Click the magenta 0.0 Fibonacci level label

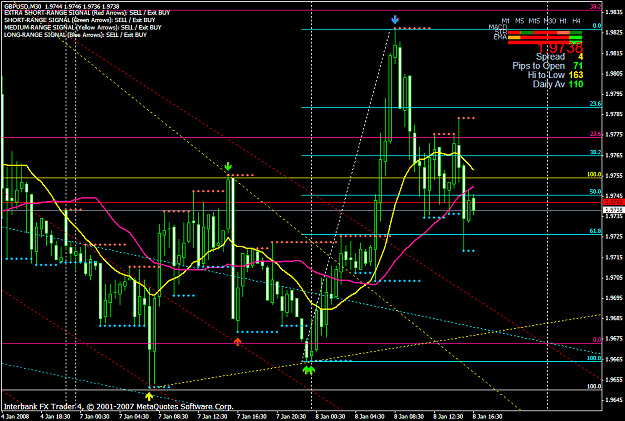[597, 340]
